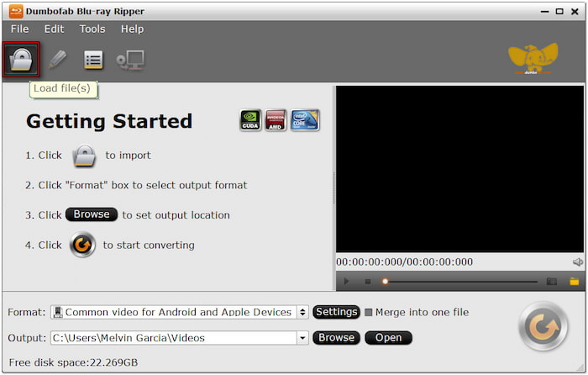Click the Browse button in step 3
Image resolution: width=588 pixels, height=375 pixels.
92,214
